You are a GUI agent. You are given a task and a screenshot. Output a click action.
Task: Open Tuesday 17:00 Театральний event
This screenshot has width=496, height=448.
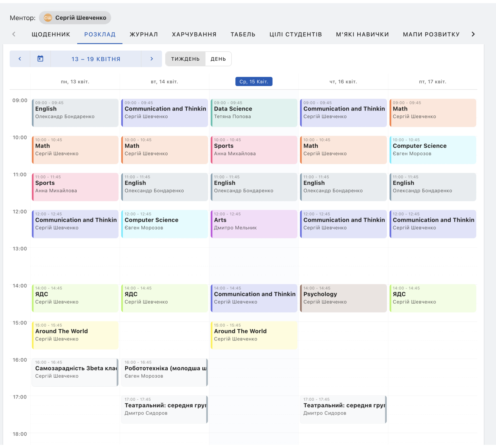(x=164, y=409)
